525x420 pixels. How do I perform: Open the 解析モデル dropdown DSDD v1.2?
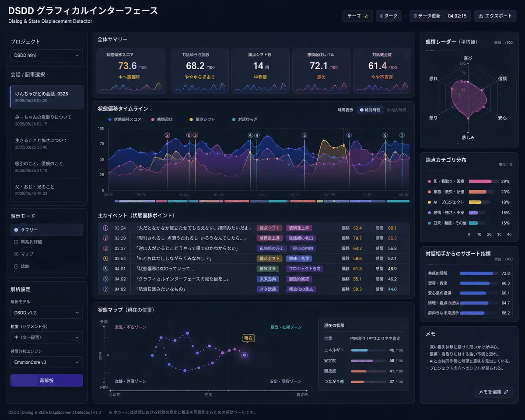(x=46, y=312)
